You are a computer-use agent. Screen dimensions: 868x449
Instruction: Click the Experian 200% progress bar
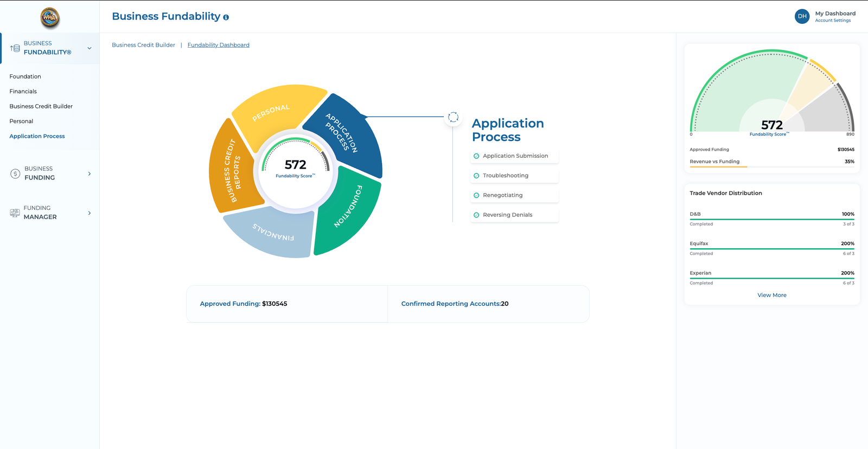coord(772,278)
